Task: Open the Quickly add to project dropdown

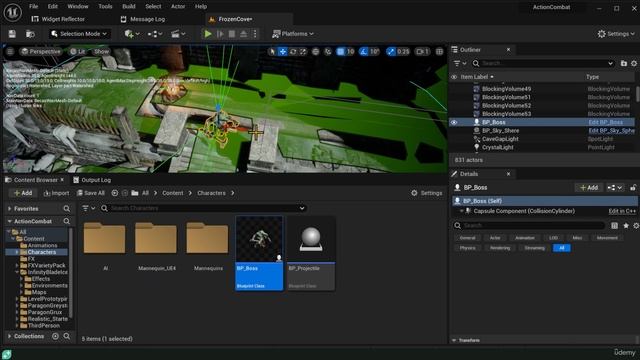Action: [132, 34]
